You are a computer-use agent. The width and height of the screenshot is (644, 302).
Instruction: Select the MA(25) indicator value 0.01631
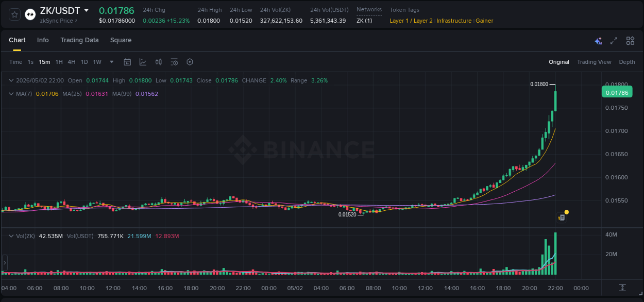pos(97,94)
